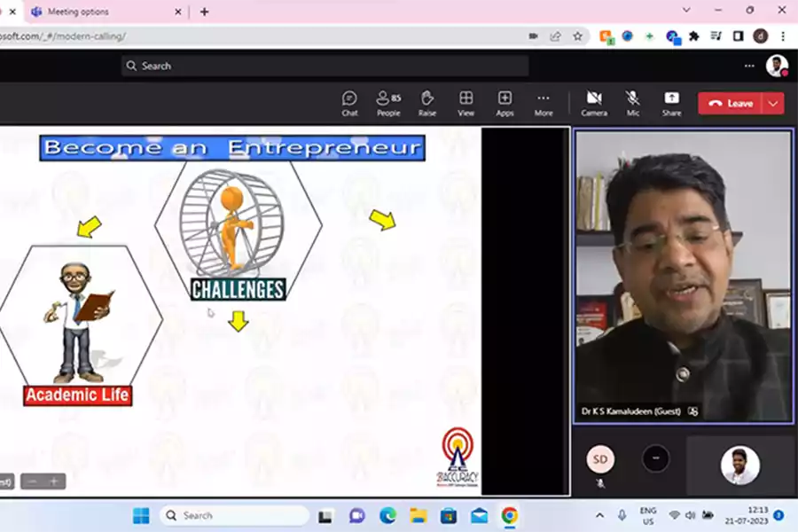
Task: Open the notification count badge
Action: [778, 515]
